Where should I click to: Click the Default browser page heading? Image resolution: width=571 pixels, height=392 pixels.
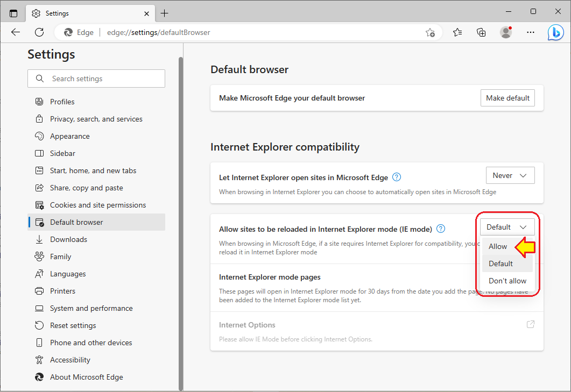pyautogui.click(x=250, y=69)
